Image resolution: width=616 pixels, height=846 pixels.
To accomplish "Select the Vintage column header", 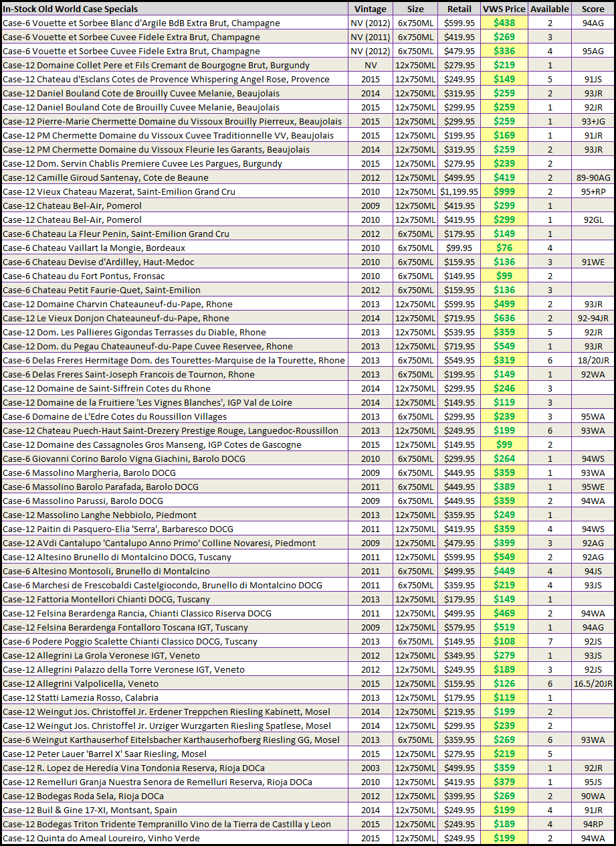I will [x=370, y=9].
